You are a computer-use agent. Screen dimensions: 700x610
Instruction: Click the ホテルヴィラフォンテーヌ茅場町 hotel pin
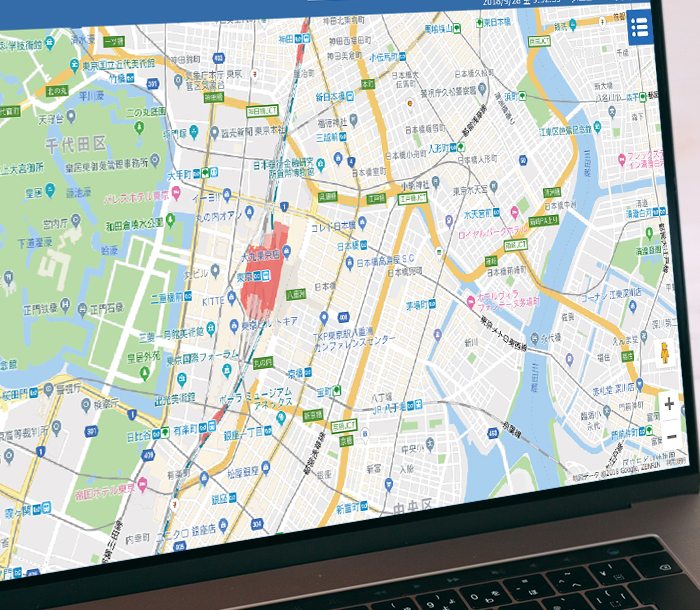[470, 302]
